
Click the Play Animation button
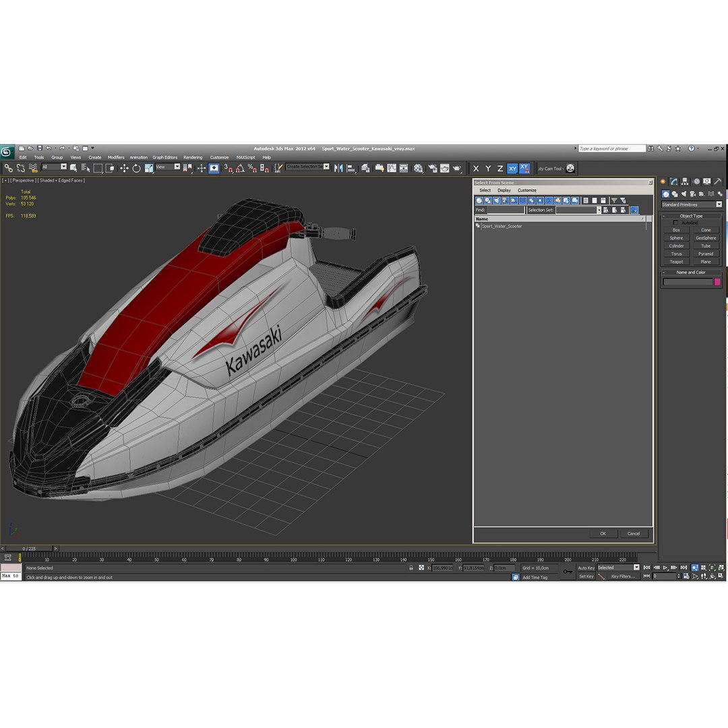pos(665,568)
